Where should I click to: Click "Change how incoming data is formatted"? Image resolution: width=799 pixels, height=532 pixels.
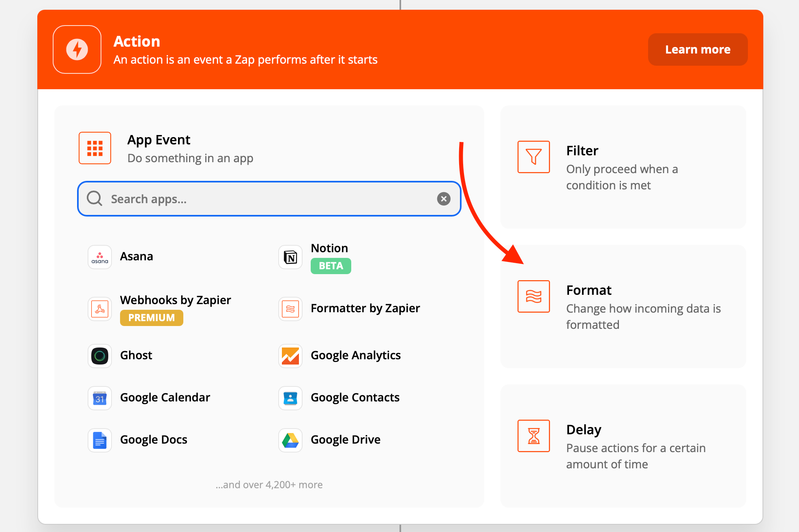click(x=644, y=317)
